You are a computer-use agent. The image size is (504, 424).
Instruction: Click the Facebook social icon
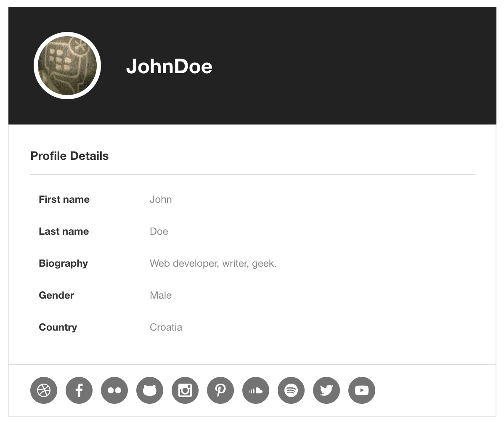pos(79,390)
